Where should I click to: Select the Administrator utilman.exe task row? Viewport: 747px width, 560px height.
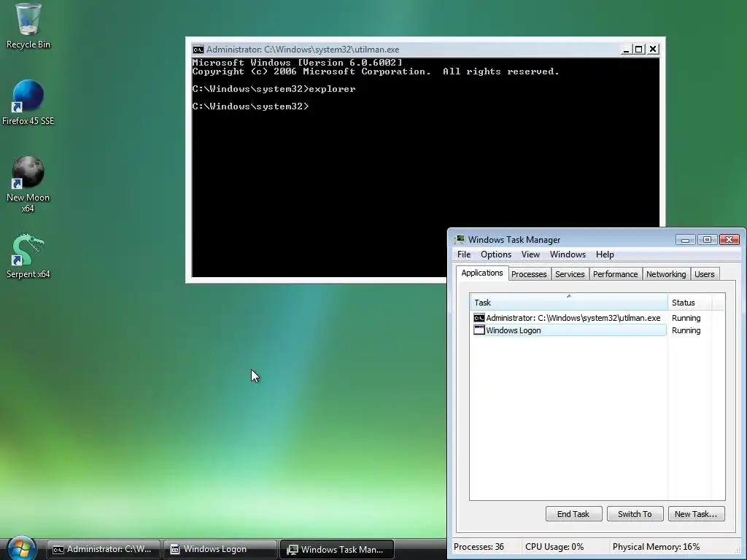(569, 318)
